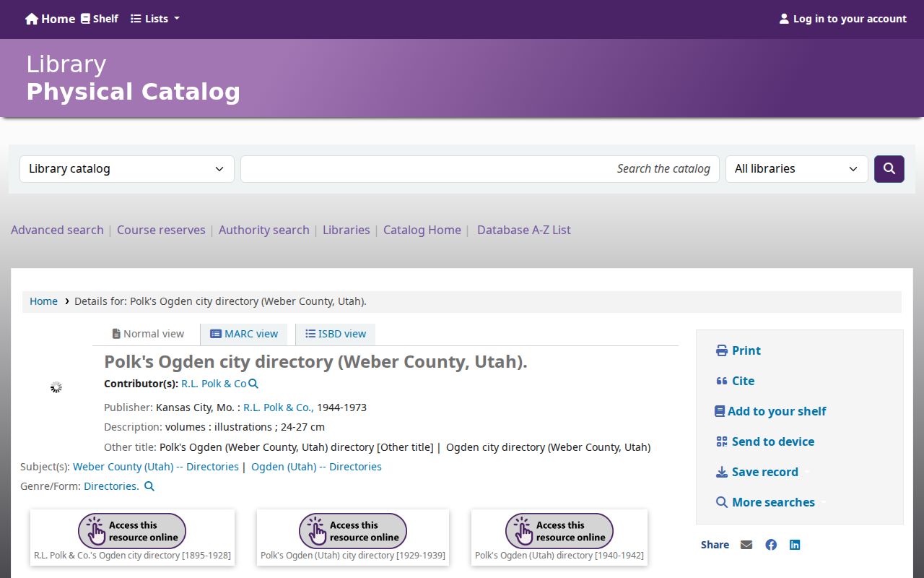Click the purple search magnifier button
The image size is (924, 578).
[889, 169]
